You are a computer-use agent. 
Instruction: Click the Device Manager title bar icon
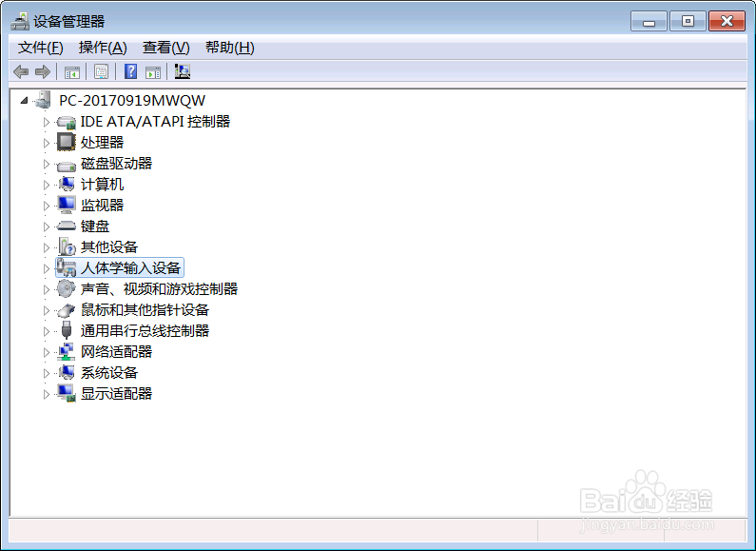20,21
